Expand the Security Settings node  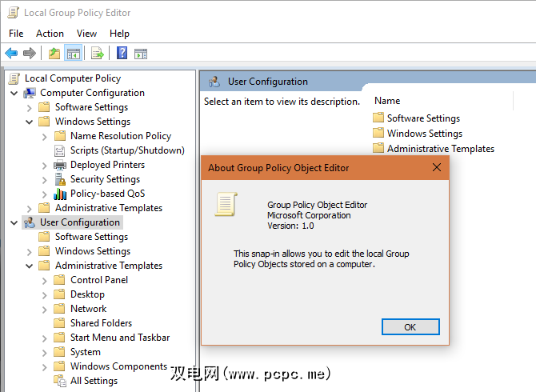pyautogui.click(x=45, y=180)
